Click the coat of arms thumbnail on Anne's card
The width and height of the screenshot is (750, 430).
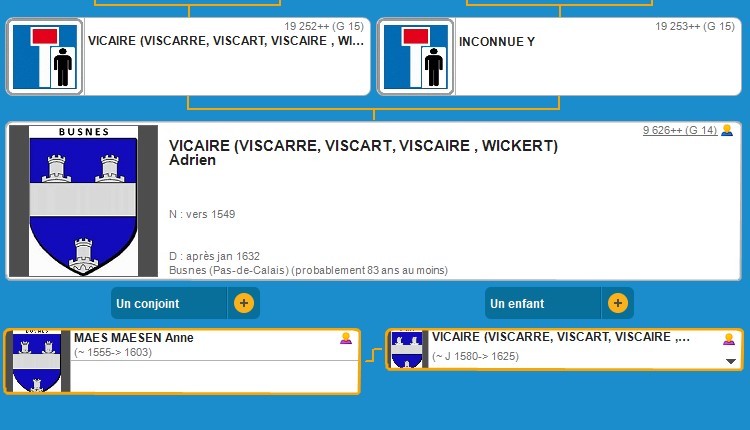(x=37, y=361)
